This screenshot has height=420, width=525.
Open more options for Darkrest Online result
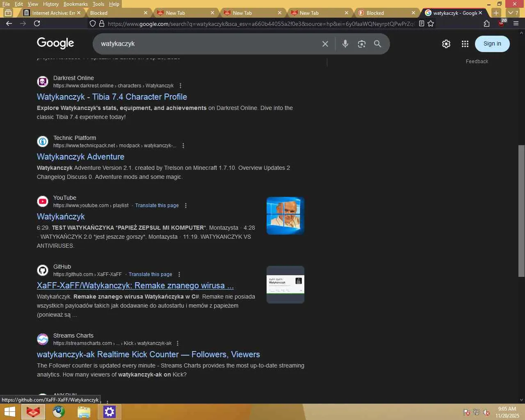tap(180, 86)
